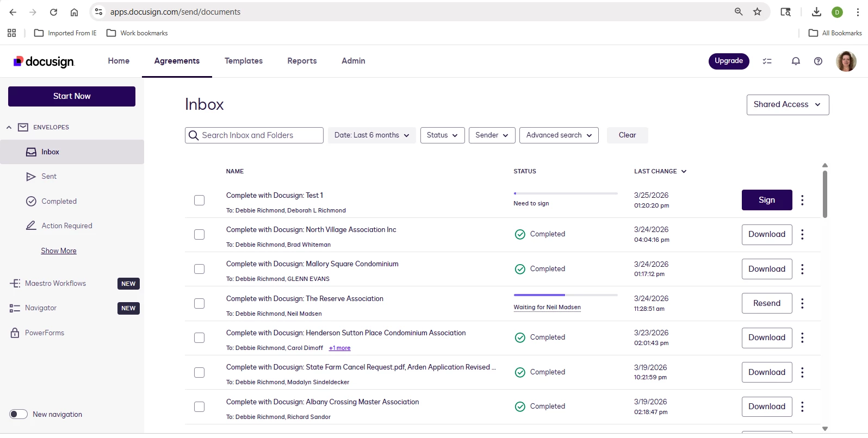Open the checklist tasks icon in header

point(767,61)
